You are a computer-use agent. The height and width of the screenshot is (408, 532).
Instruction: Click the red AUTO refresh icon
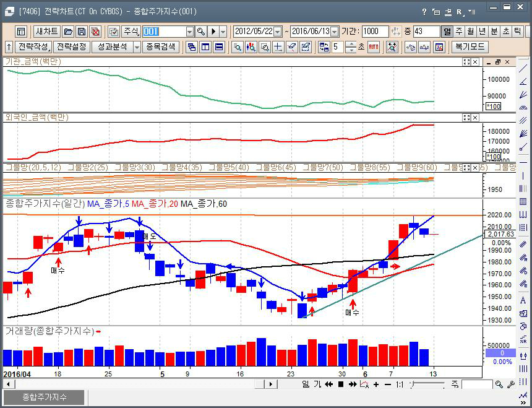374,47
